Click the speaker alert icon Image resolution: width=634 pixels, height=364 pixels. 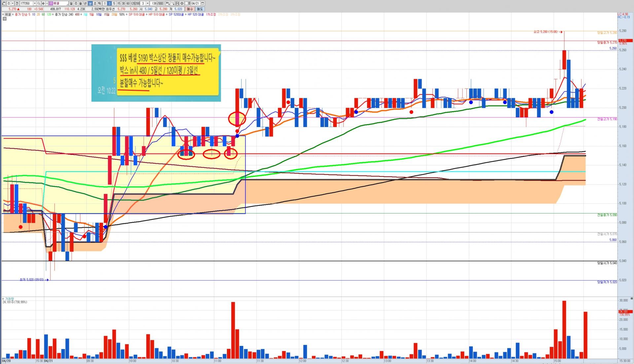[x=43, y=3]
